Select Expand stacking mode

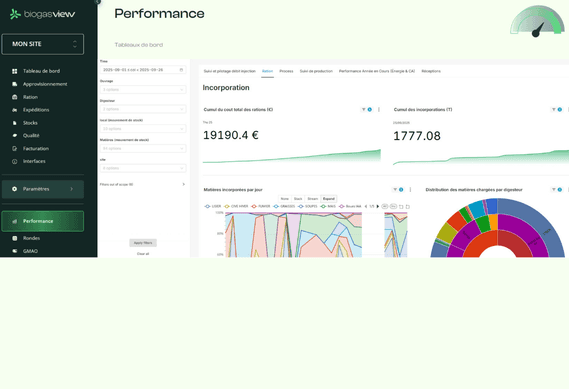(329, 199)
